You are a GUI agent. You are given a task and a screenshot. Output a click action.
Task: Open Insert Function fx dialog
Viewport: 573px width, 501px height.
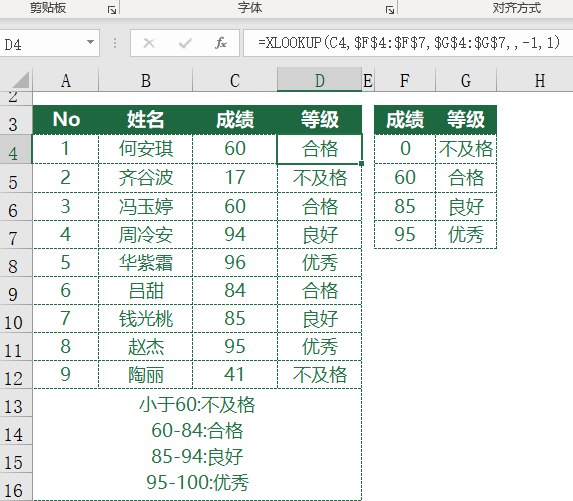pos(220,43)
